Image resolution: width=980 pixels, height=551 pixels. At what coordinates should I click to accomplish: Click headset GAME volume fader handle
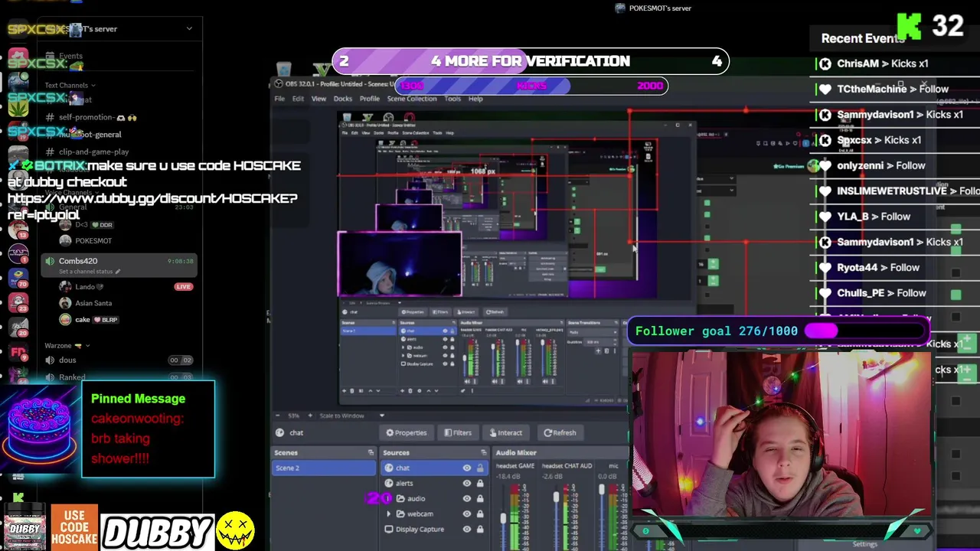click(503, 518)
